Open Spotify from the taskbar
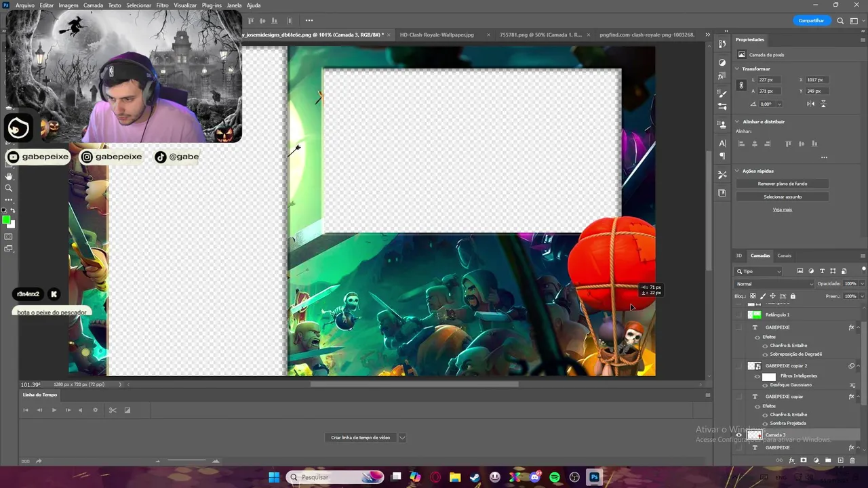 [555, 477]
